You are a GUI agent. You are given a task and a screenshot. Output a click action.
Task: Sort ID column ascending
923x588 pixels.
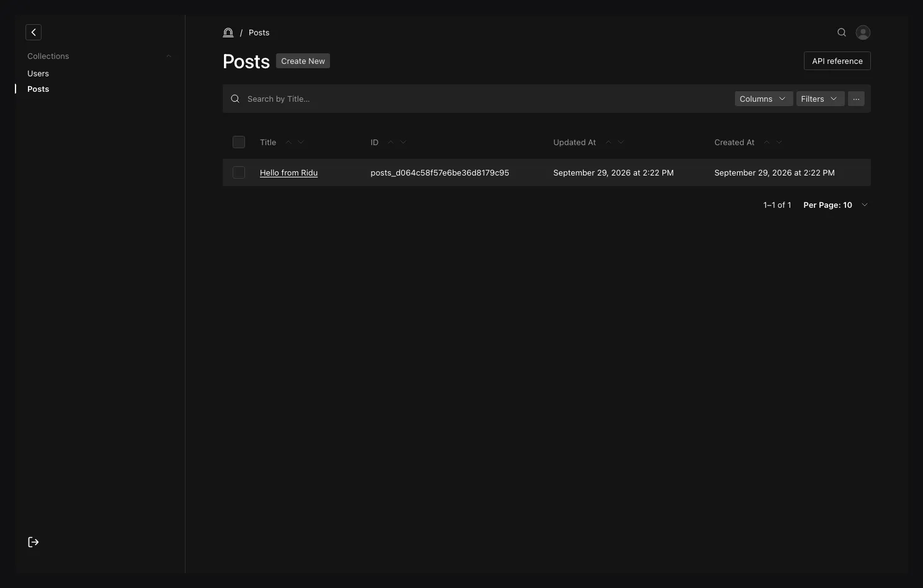click(391, 142)
